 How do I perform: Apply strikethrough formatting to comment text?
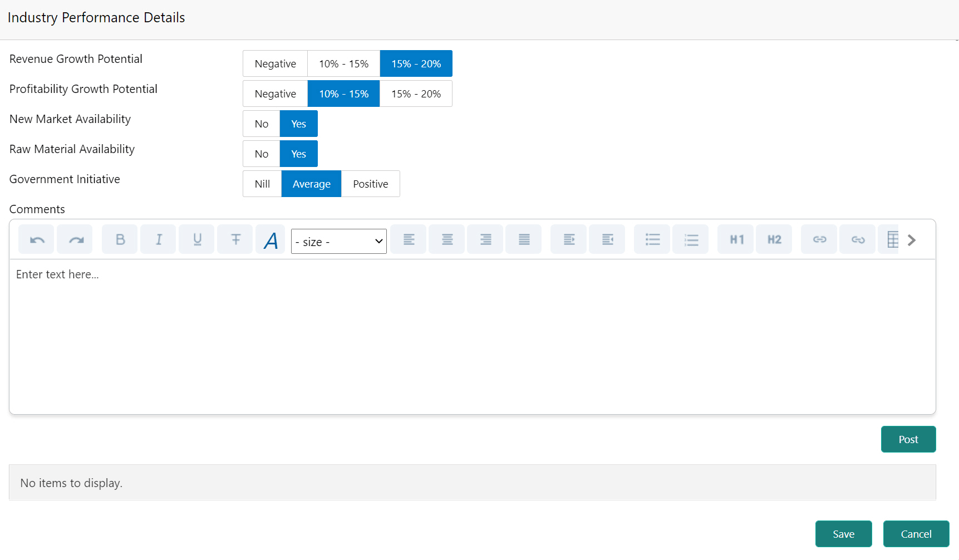[235, 239]
